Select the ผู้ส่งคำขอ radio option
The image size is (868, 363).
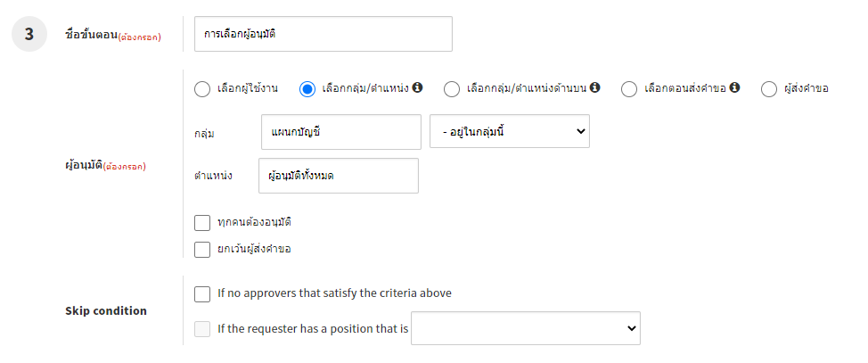click(769, 88)
